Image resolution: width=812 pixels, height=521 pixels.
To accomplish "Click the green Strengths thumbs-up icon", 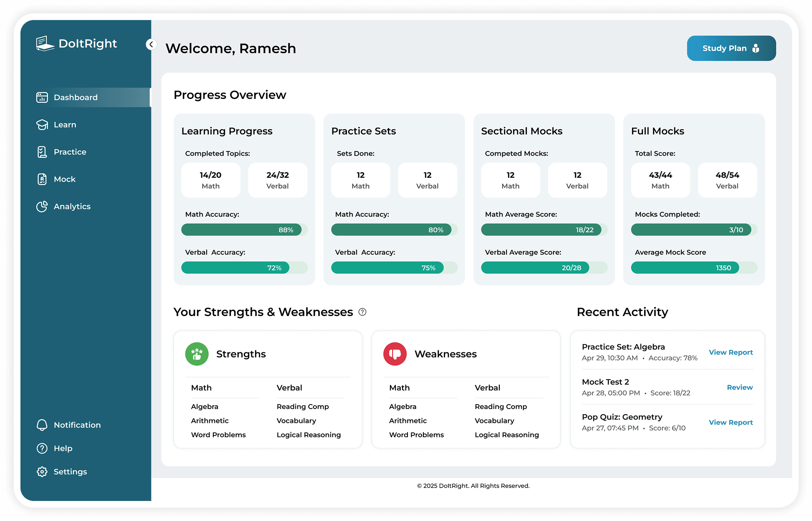I will pyautogui.click(x=197, y=354).
